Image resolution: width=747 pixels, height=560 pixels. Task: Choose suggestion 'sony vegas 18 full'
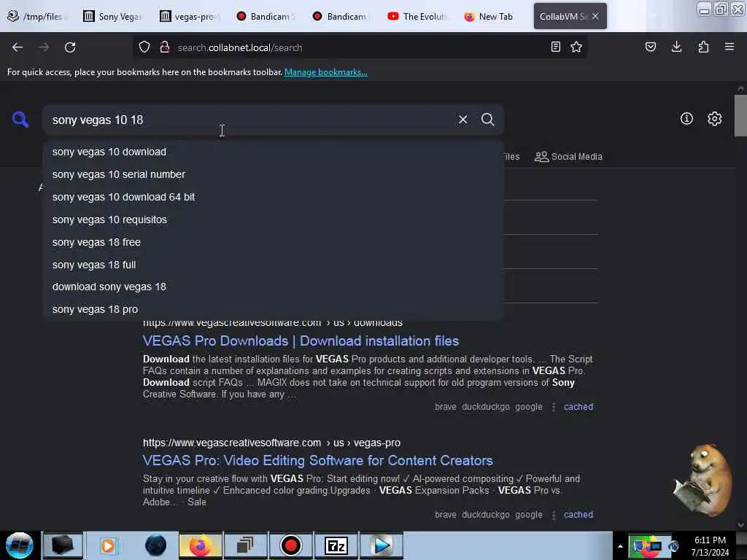[x=273, y=265]
